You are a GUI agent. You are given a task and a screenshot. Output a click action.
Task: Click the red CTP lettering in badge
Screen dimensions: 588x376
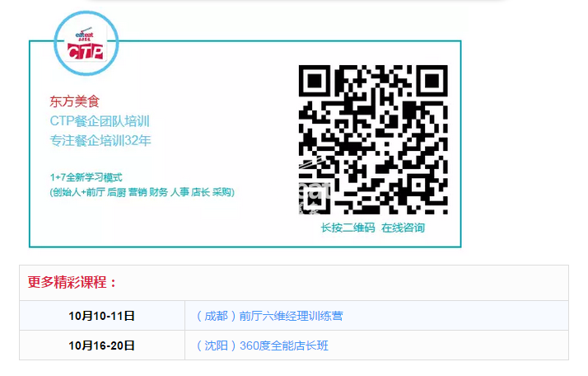pyautogui.click(x=86, y=51)
